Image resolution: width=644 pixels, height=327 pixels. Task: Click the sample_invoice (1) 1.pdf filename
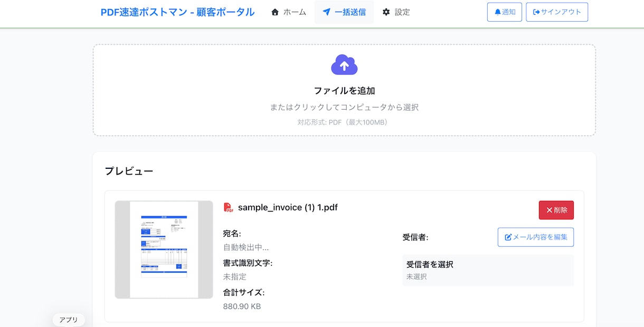(x=288, y=207)
